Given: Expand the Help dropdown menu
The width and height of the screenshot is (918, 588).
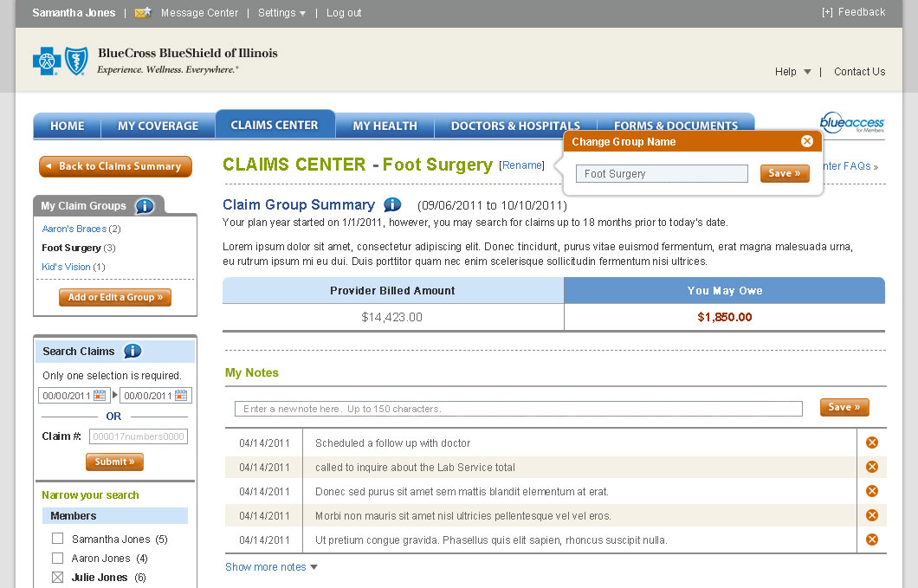Looking at the screenshot, I should click(792, 72).
